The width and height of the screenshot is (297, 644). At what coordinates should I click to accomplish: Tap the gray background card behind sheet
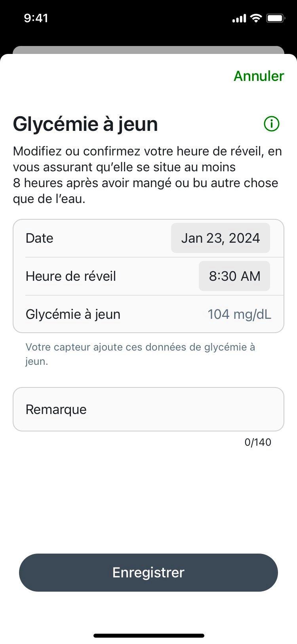pyautogui.click(x=148, y=50)
